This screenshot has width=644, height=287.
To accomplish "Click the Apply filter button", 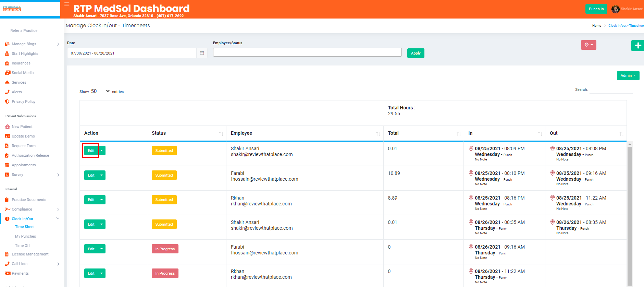I will (x=416, y=53).
